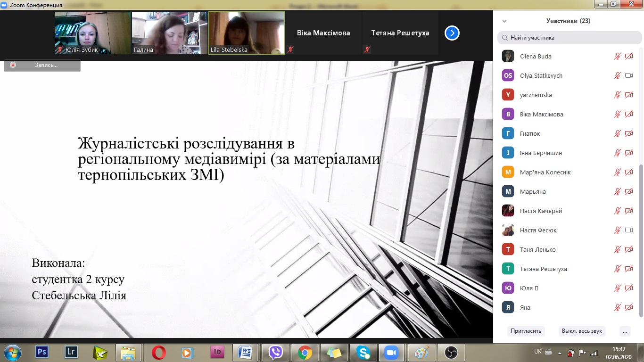Open Viber from the taskbar

[276, 352]
